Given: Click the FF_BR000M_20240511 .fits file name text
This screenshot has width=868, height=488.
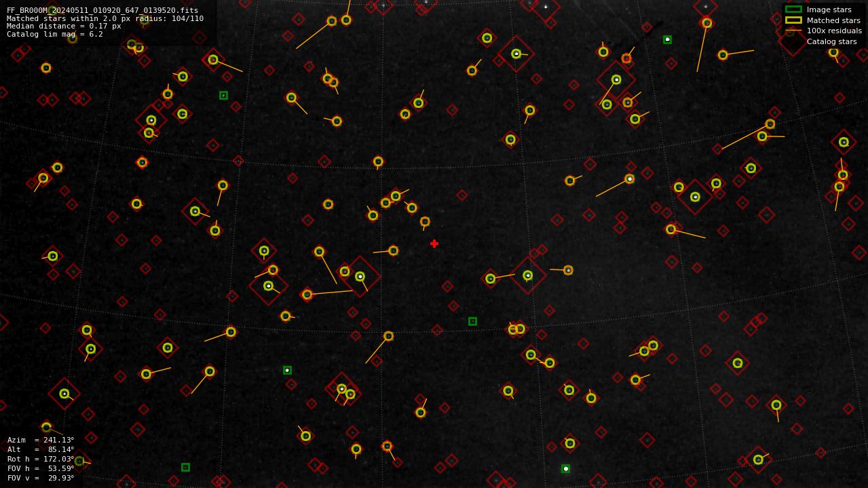Looking at the screenshot, I should click(102, 10).
